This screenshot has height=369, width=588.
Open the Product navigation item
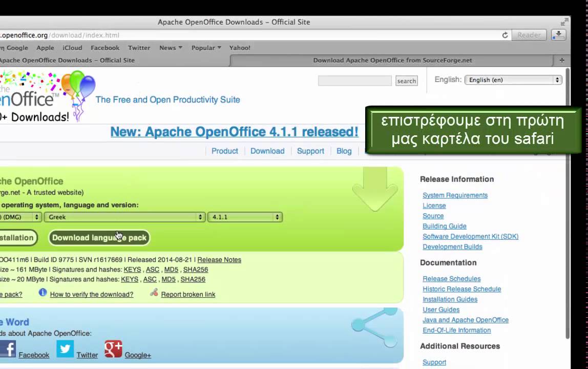coord(225,151)
